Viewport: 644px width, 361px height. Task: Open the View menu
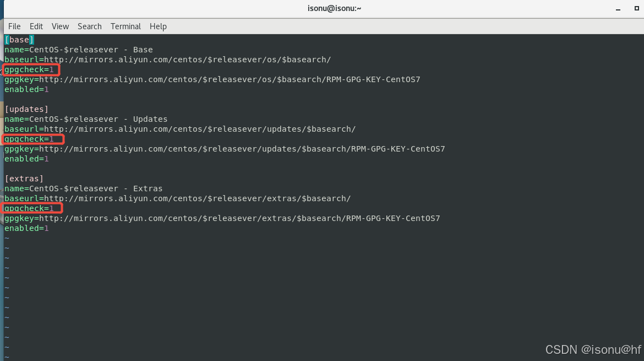coord(60,26)
